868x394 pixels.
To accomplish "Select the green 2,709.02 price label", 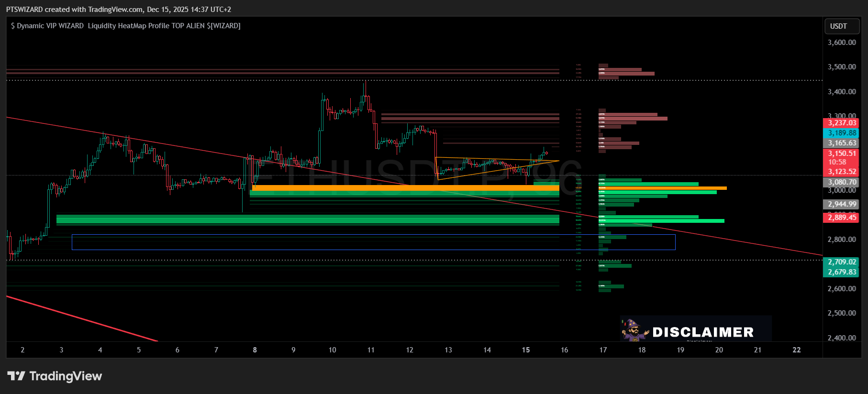I will (842, 262).
